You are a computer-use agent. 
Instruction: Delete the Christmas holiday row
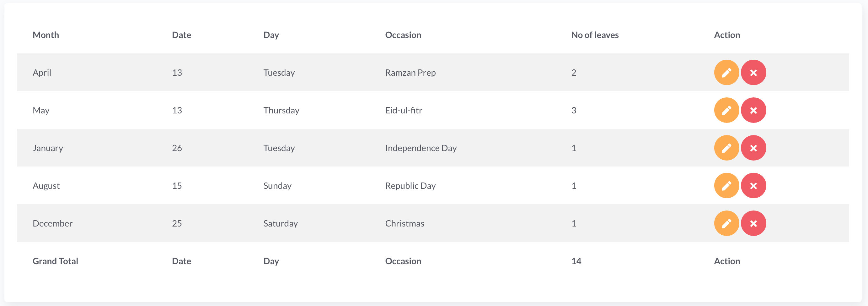[x=753, y=223]
